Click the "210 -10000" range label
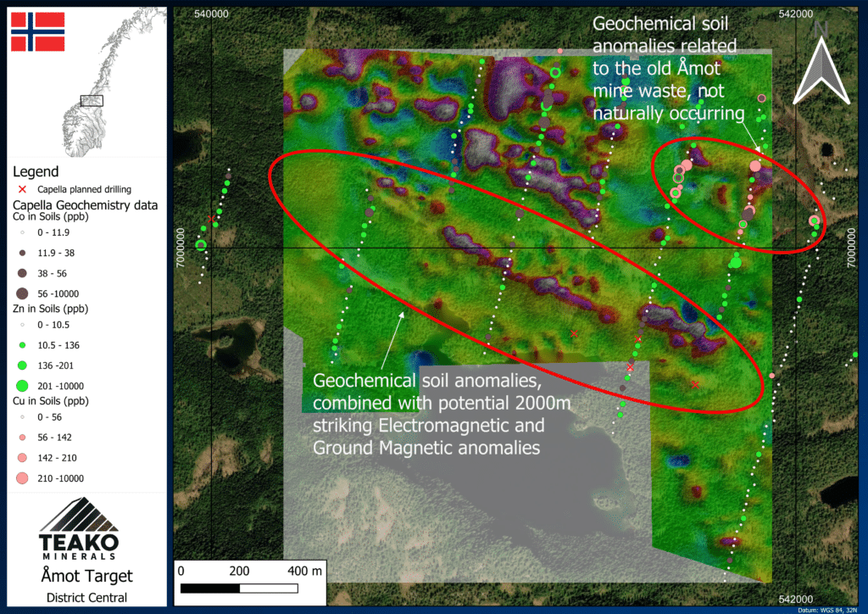Image resolution: width=868 pixels, height=614 pixels. [x=60, y=478]
